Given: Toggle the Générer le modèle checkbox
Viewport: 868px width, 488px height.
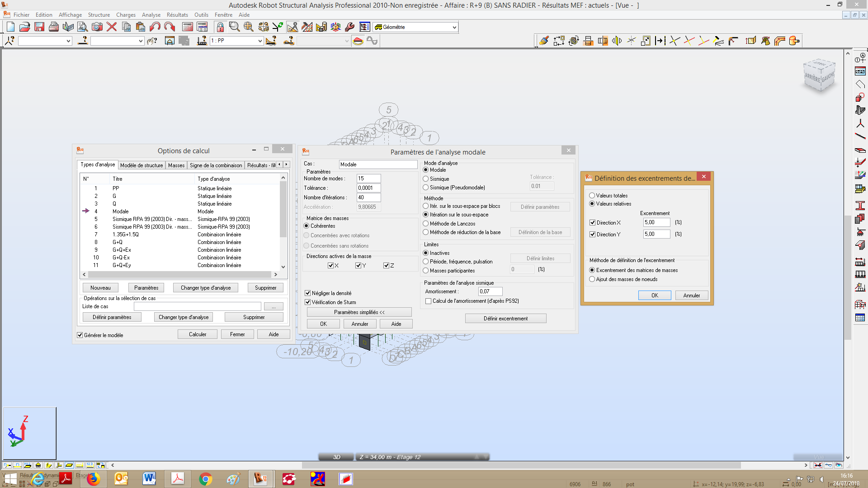Looking at the screenshot, I should click(80, 335).
